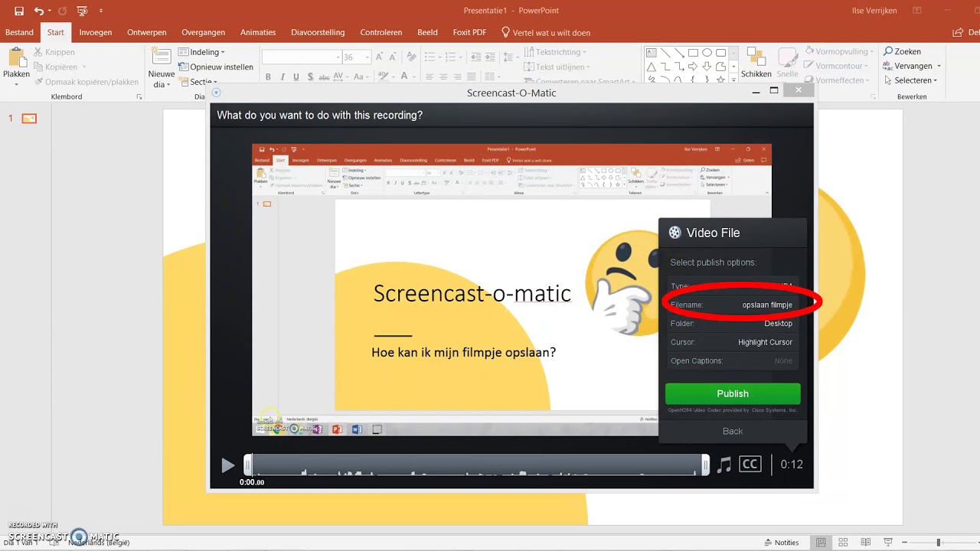Click Vervangen (Replace) in Bewerken group
This screenshot has height=551, width=980.
[912, 66]
